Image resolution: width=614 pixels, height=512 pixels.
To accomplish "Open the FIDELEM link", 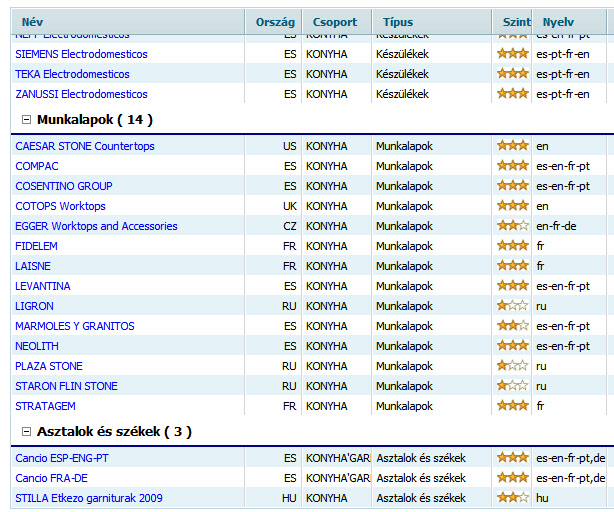I will click(x=36, y=246).
